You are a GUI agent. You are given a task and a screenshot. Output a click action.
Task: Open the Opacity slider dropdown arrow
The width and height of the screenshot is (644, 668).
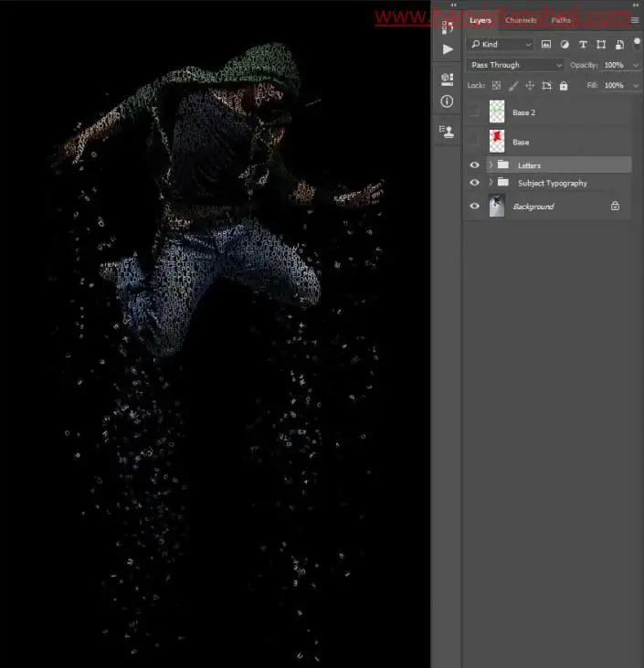point(636,65)
